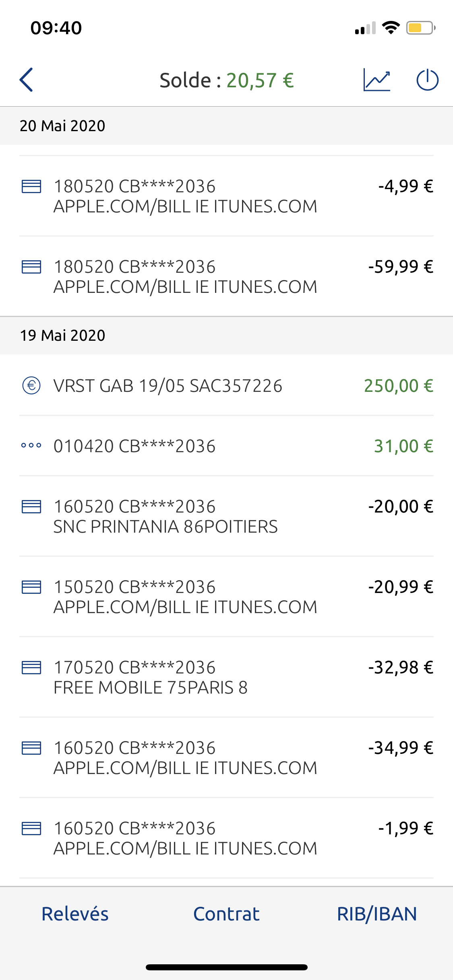Image resolution: width=453 pixels, height=980 pixels.
Task: Tap card icon beside -20,99 € Apple charge
Action: click(x=31, y=587)
